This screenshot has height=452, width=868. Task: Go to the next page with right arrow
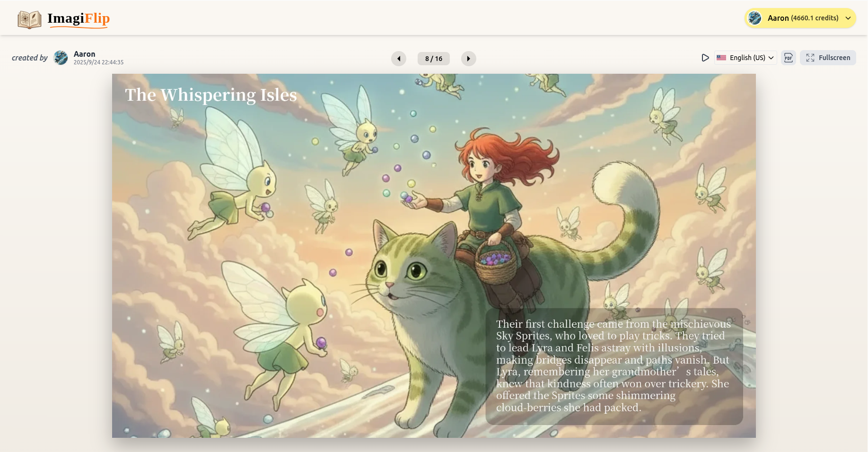tap(468, 59)
